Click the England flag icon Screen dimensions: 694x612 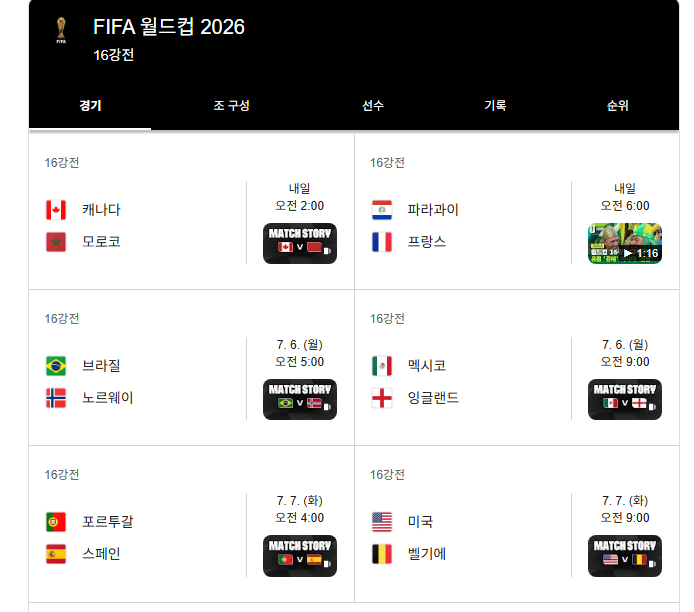pyautogui.click(x=382, y=398)
